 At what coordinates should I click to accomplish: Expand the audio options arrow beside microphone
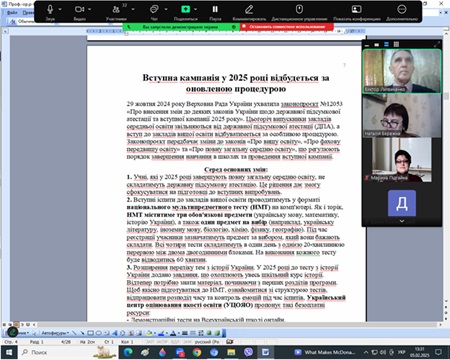pos(60,10)
